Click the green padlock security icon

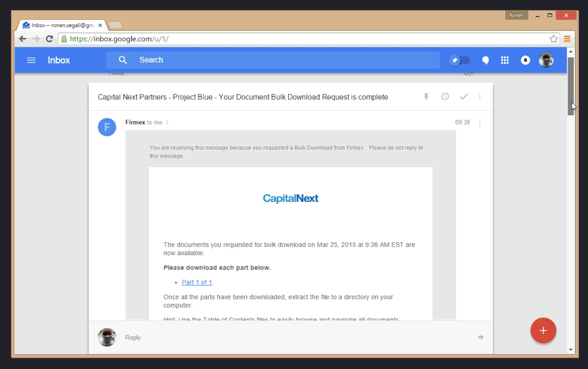click(64, 39)
